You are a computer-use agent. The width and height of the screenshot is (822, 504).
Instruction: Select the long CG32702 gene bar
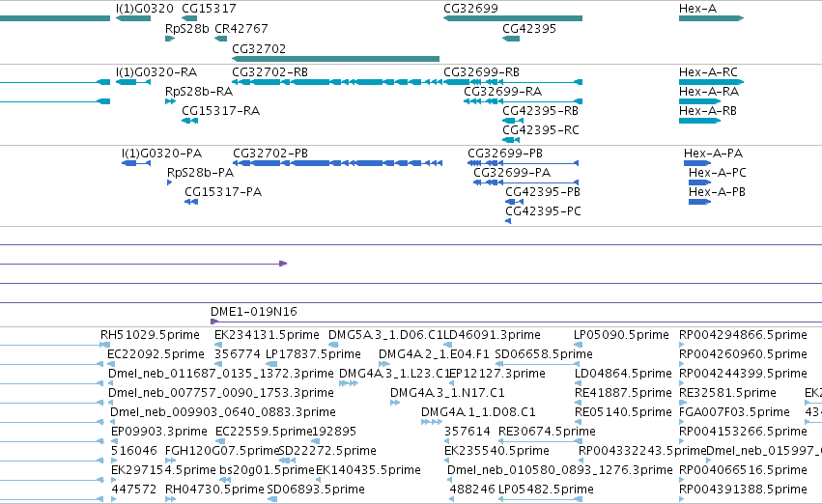coord(335,59)
